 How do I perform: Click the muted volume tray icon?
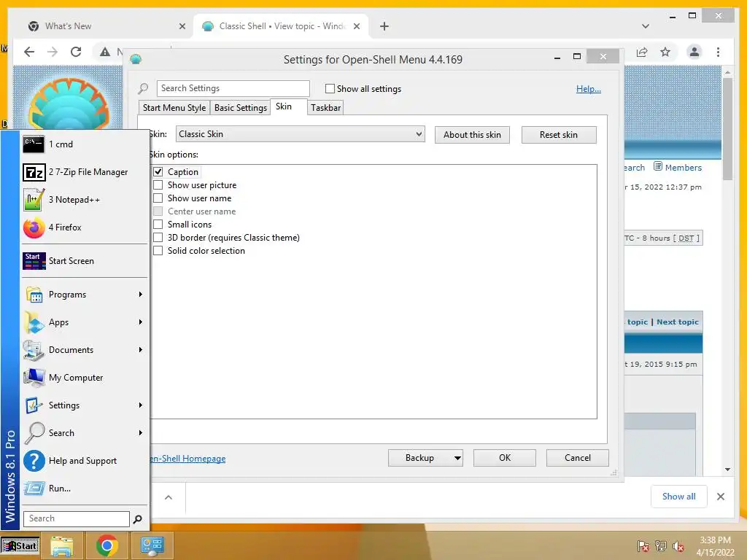coord(678,546)
